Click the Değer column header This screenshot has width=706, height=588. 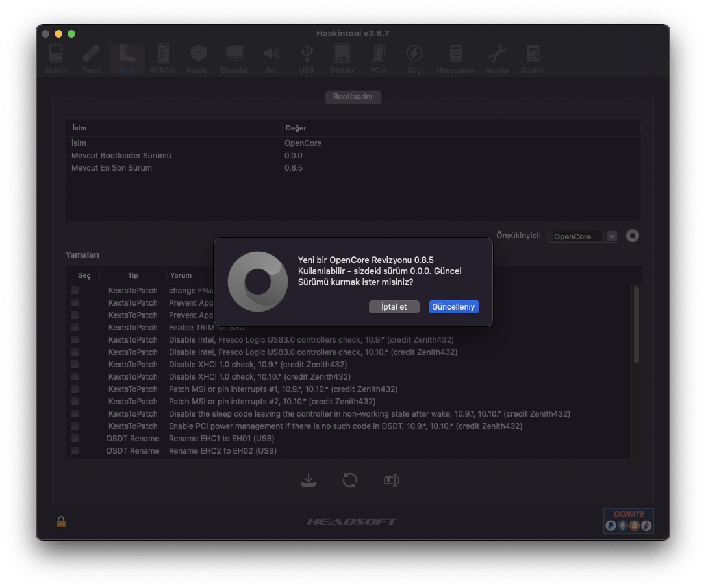(296, 128)
